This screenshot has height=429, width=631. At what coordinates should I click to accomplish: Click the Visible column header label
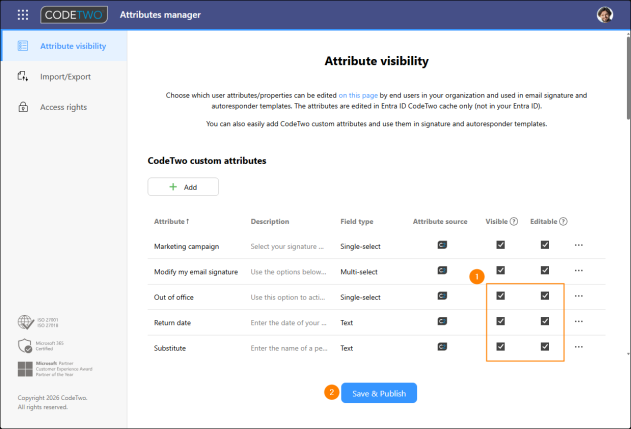tap(497, 221)
